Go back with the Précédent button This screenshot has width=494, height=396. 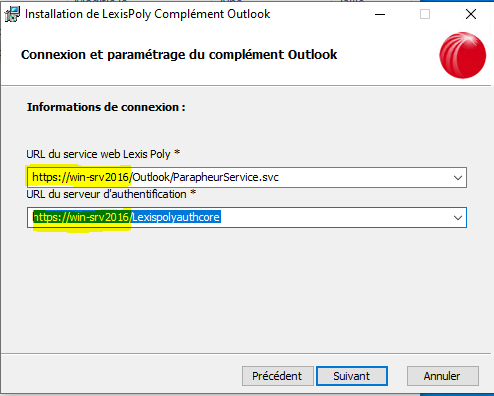278,376
